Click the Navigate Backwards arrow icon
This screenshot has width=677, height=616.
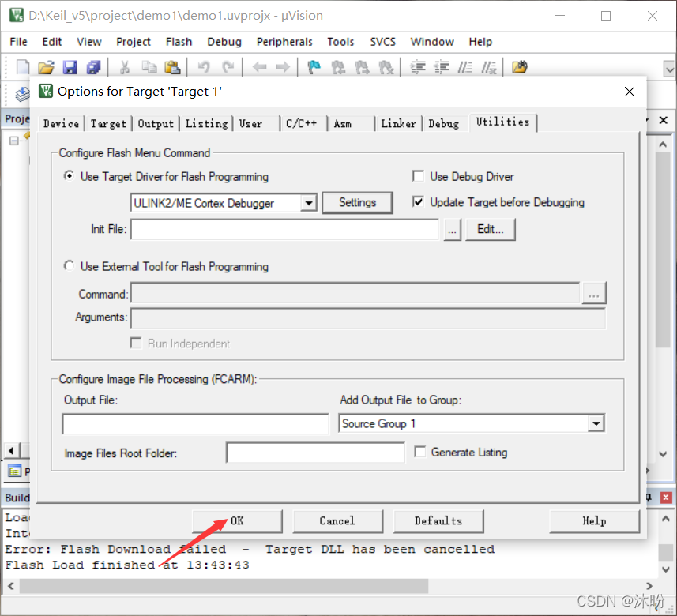tap(259, 67)
